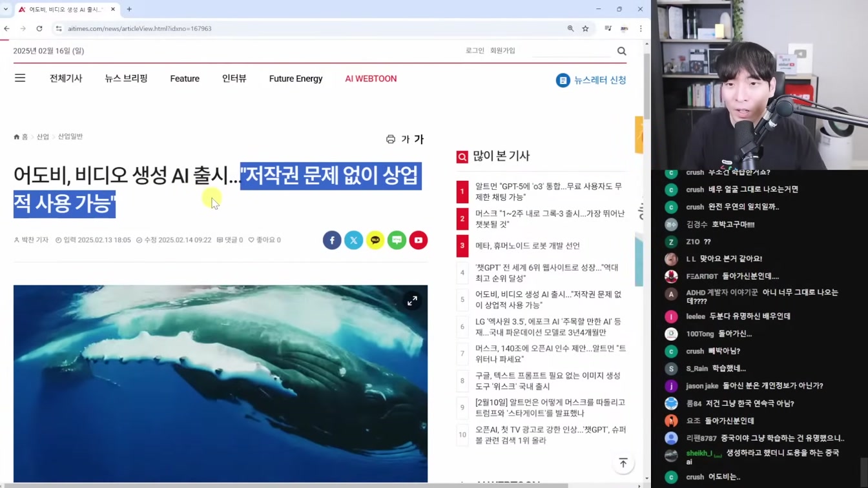Open article ranked 3 메타 휴머노이드 로봇

pos(527,246)
